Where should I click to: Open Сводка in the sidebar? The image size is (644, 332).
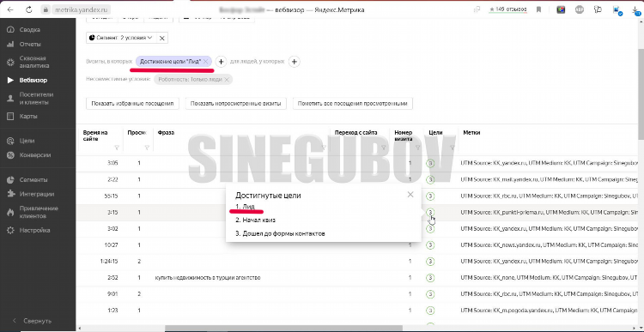pos(29,30)
